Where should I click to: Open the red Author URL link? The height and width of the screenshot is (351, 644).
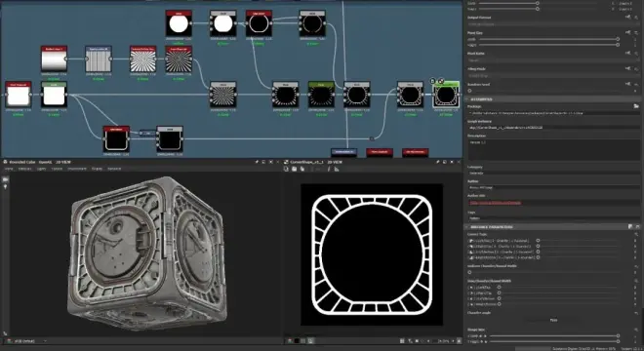496,203
